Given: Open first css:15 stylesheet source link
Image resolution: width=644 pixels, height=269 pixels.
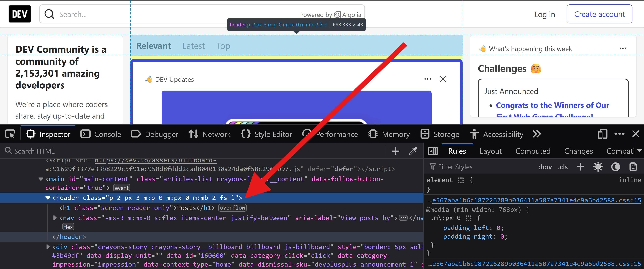Looking at the screenshot, I should pos(536,200).
